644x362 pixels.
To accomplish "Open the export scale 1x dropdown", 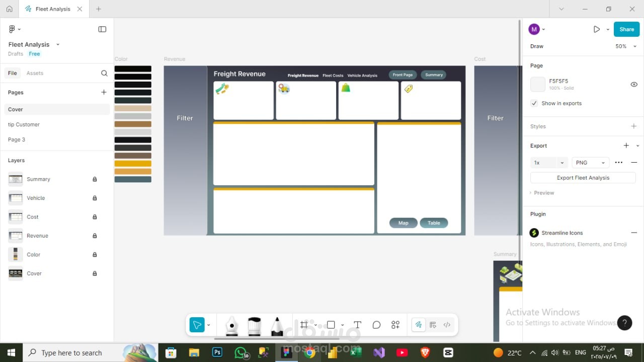I will point(549,163).
